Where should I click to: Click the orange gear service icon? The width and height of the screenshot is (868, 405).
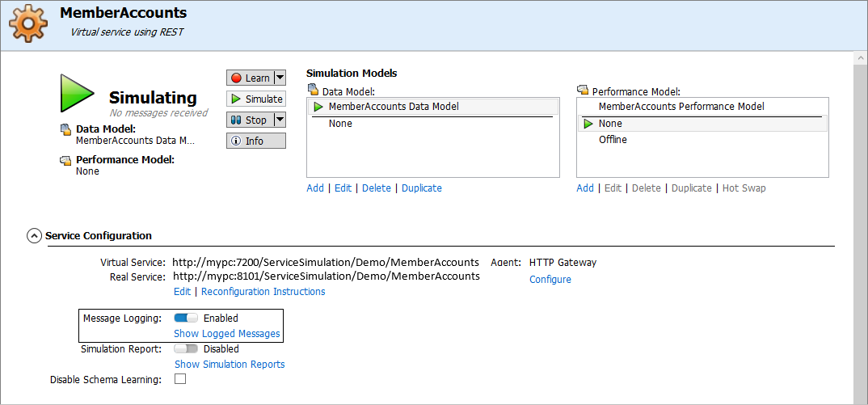point(28,23)
